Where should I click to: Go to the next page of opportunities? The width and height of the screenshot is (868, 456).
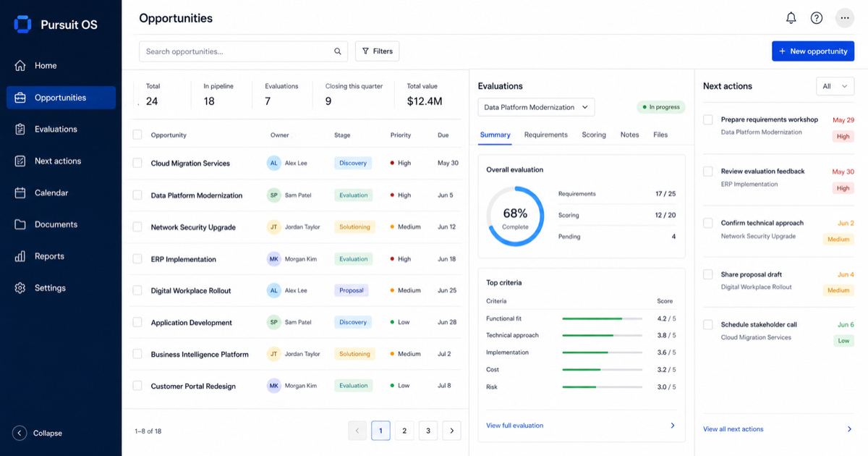(451, 431)
